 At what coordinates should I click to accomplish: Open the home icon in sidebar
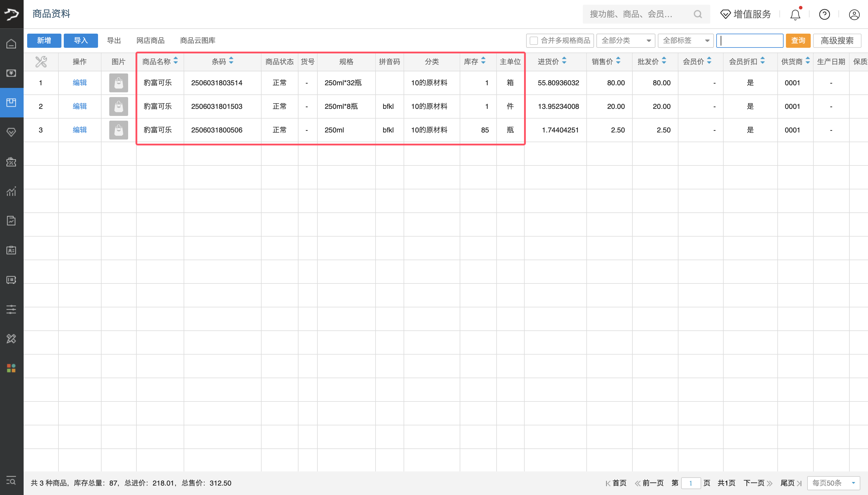pos(11,44)
